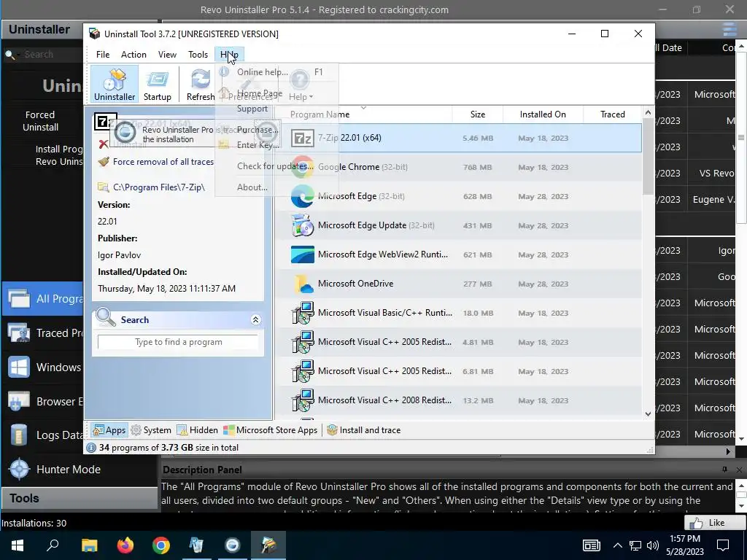The height and width of the screenshot is (560, 747).
Task: Select Logs Database icon in Revo sidebar
Action: pos(19,435)
